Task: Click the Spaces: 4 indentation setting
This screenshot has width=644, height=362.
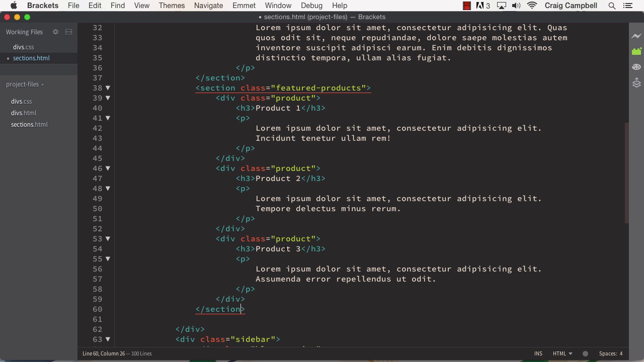Action: (611, 353)
